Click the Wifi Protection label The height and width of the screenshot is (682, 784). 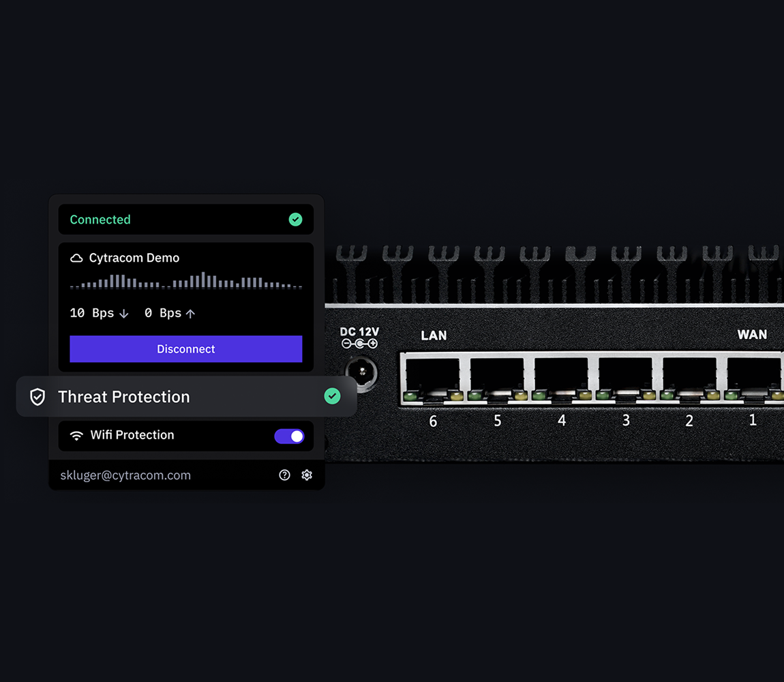coord(132,435)
